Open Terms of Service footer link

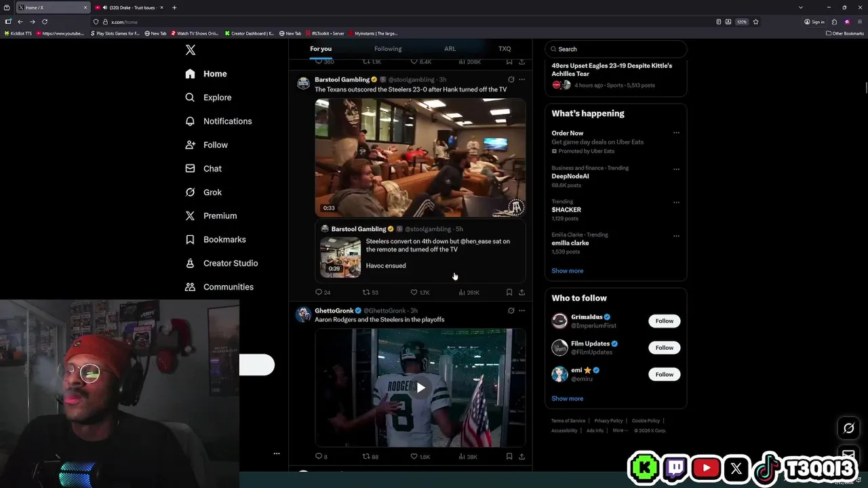(568, 421)
